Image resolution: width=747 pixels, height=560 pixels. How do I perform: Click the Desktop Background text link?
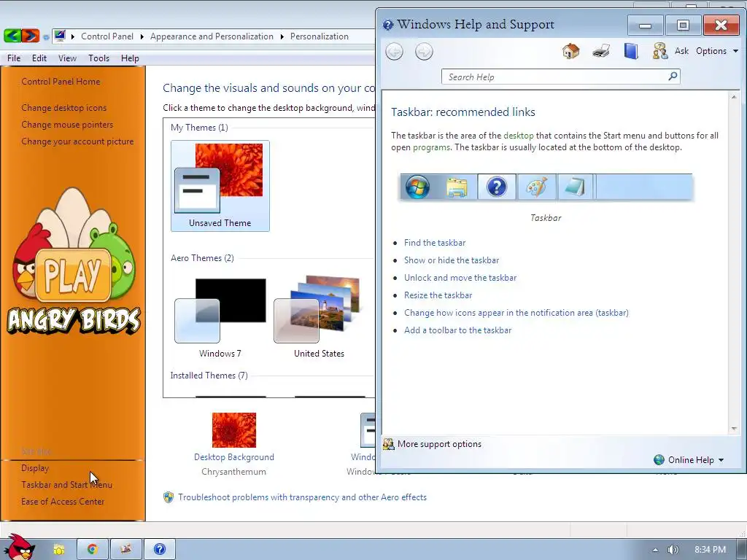pos(234,457)
